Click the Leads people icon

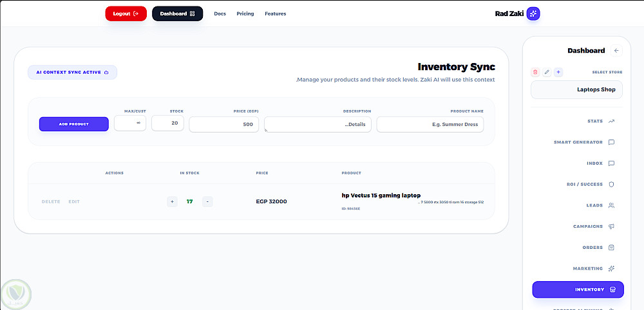pos(611,205)
